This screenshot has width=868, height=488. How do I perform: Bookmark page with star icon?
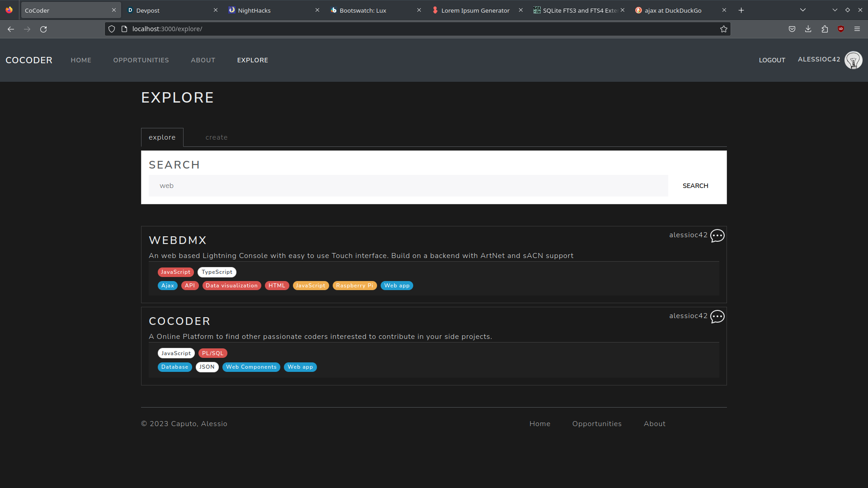[x=723, y=29]
